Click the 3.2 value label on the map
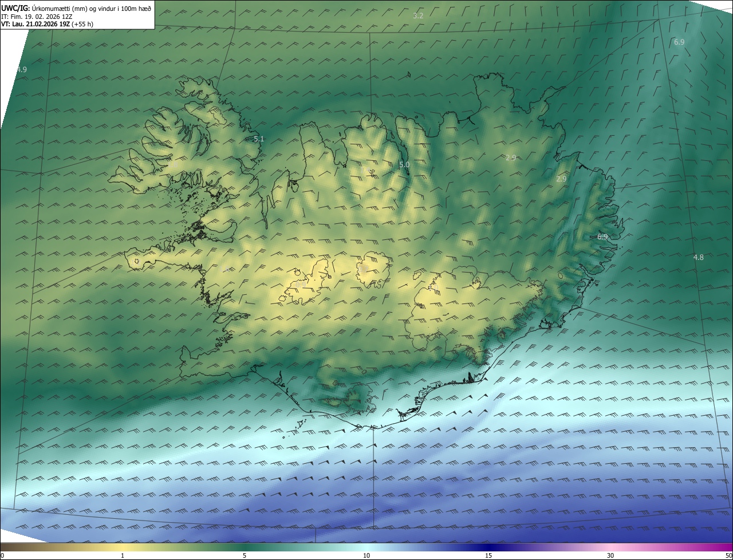Screen dimensions: 733x560 click(x=418, y=15)
